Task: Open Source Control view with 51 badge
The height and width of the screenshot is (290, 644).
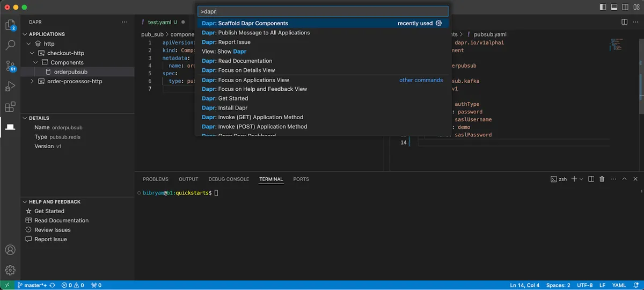Action: tap(10, 66)
